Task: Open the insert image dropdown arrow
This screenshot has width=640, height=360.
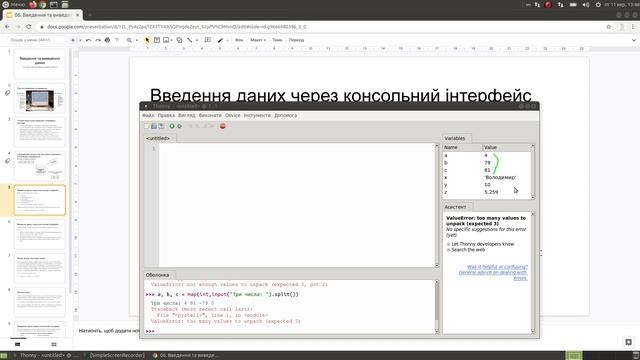Action: tap(172, 40)
